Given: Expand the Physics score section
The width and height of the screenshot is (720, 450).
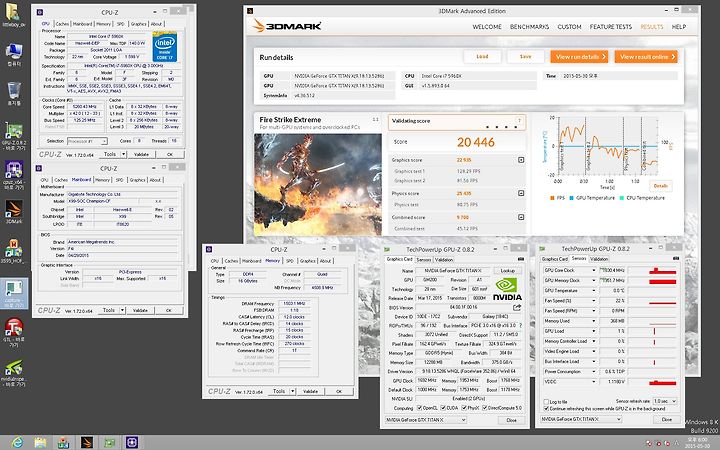Looking at the screenshot, I should [521, 193].
